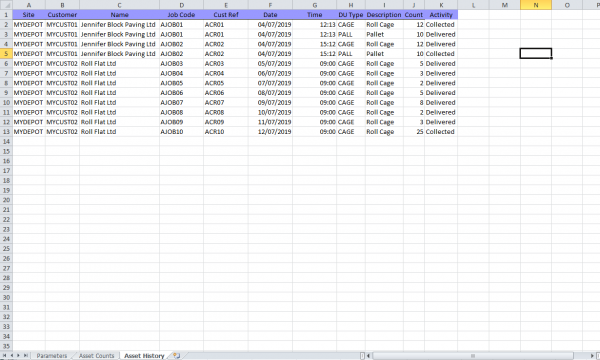Click the Select All corner button
Image resolution: width=600 pixels, height=360 pixels.
point(6,5)
